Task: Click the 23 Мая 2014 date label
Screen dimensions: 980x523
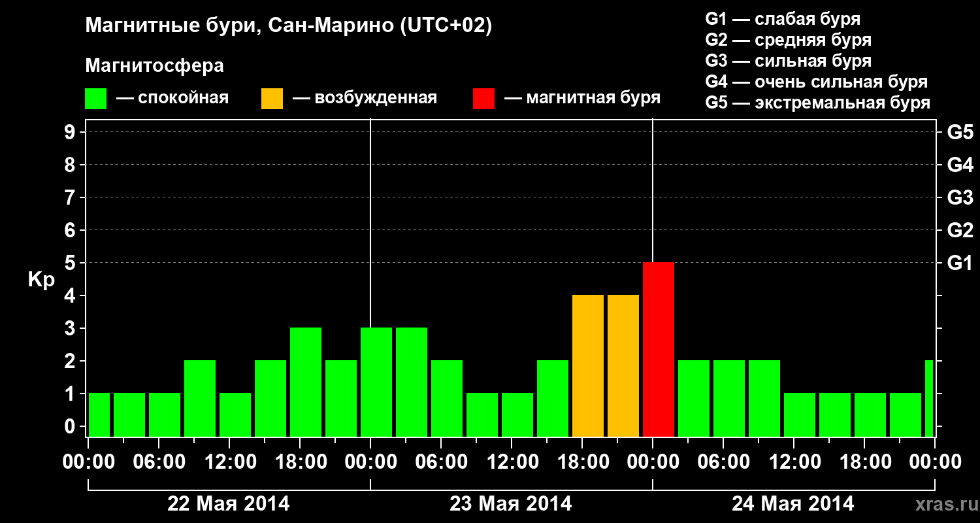Action: click(511, 504)
